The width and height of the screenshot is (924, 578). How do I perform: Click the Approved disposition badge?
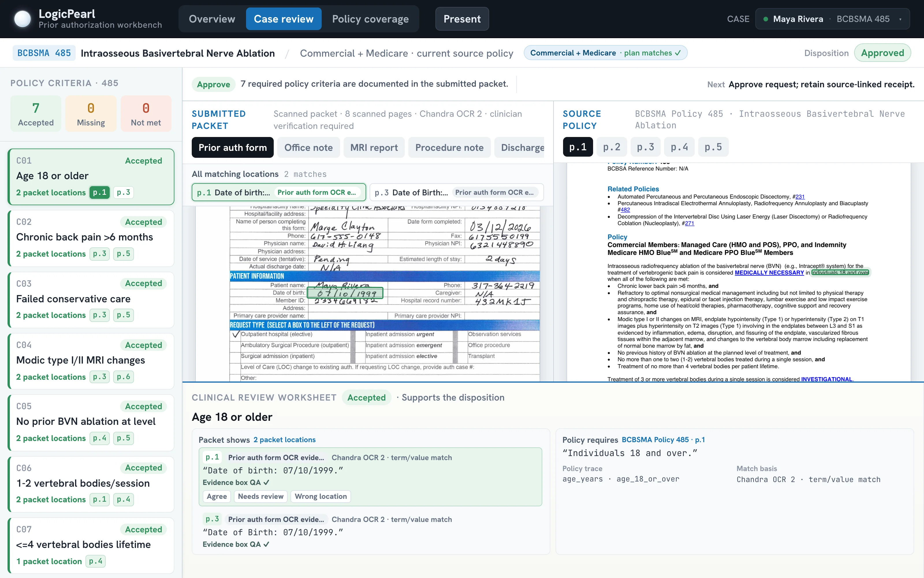click(x=882, y=53)
